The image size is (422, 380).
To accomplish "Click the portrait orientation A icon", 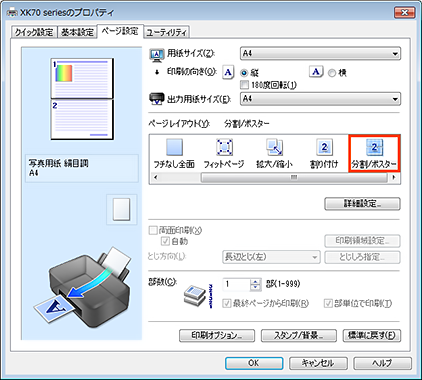I will click(x=228, y=72).
